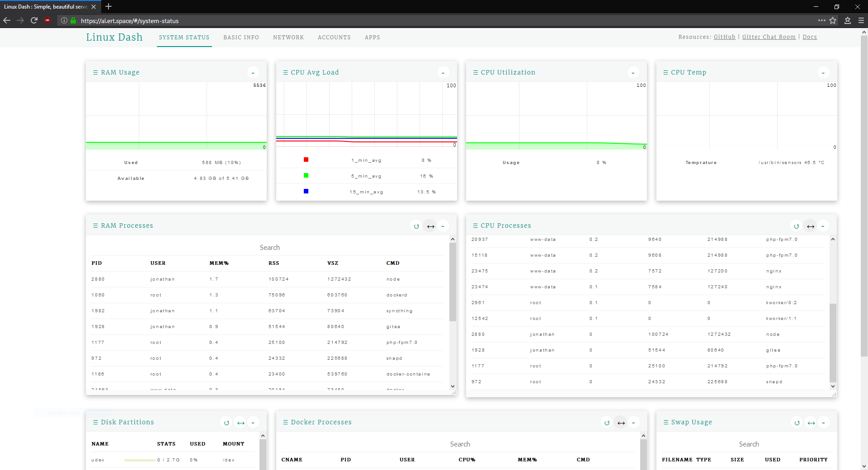The height and width of the screenshot is (470, 868).
Task: Widen the CPU Processes widget
Action: coord(811,226)
